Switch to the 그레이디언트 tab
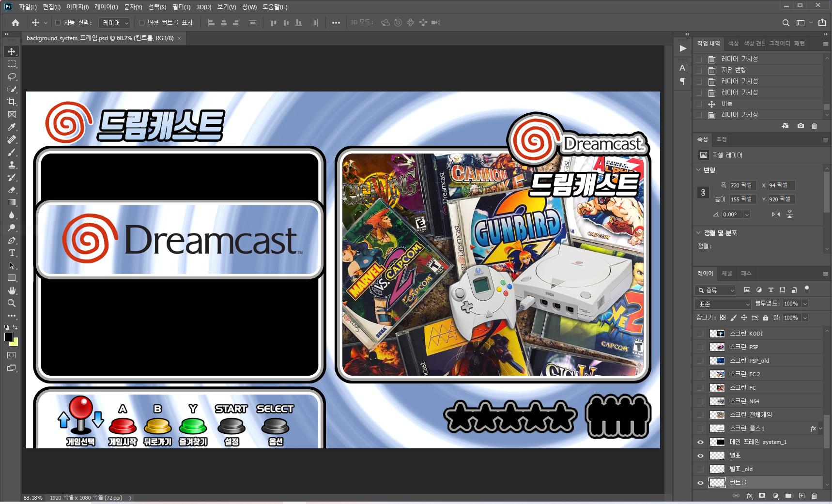Screen dimensions: 832x504 (779, 44)
